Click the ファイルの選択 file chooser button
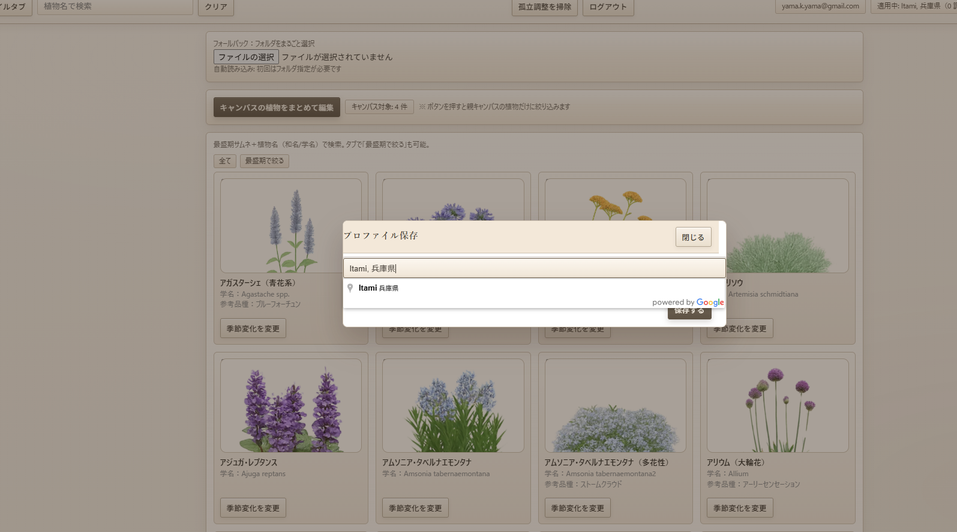This screenshot has height=532, width=957. pyautogui.click(x=246, y=57)
